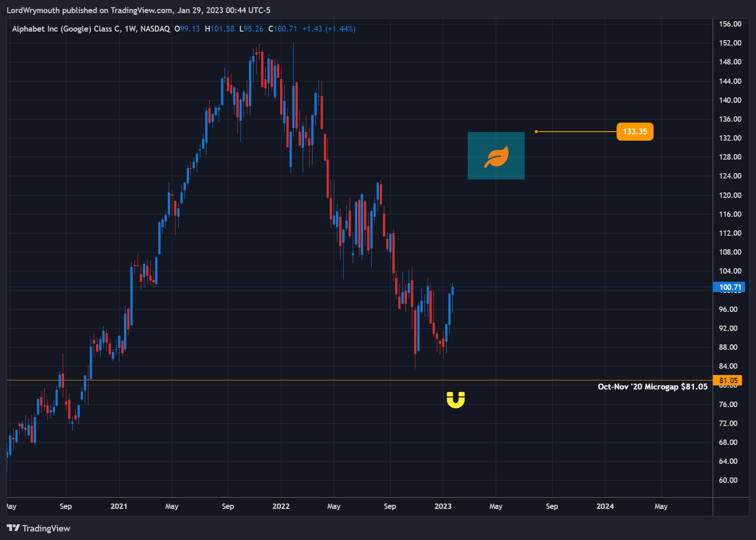756x540 pixels.
Task: Click the 2022 time axis label
Action: click(281, 506)
